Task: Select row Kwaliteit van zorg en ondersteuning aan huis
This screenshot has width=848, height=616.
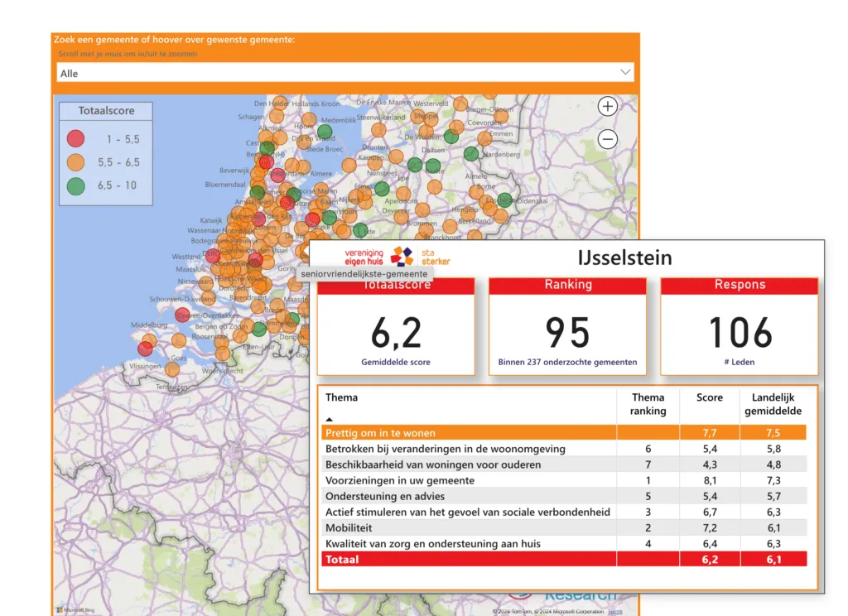Action: tap(563, 543)
